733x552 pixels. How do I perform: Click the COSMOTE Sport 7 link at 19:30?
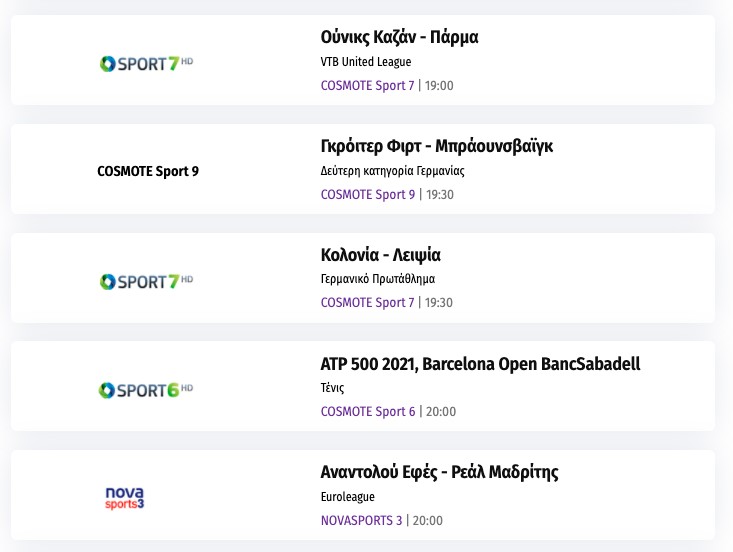point(367,303)
